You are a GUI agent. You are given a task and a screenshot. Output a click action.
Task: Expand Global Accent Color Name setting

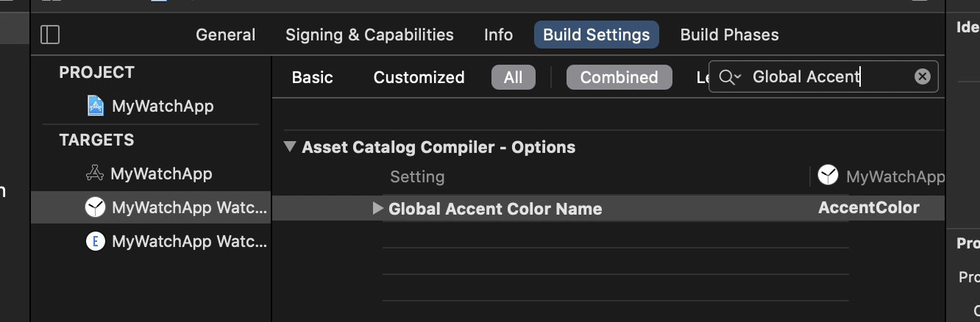[377, 208]
